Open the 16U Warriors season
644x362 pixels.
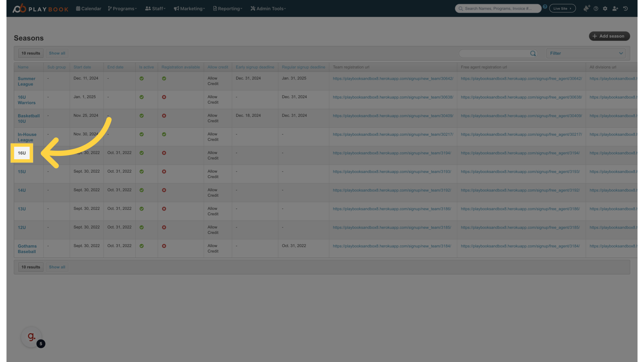[x=26, y=100]
